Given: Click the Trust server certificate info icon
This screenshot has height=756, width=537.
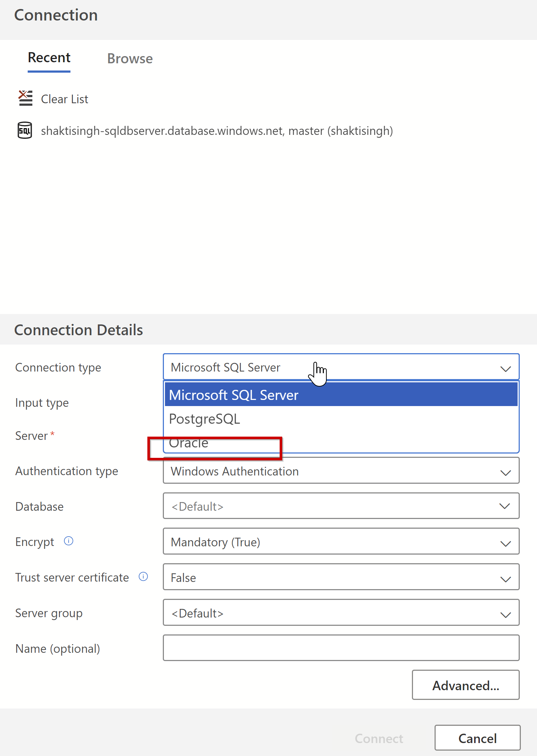Looking at the screenshot, I should 143,577.
